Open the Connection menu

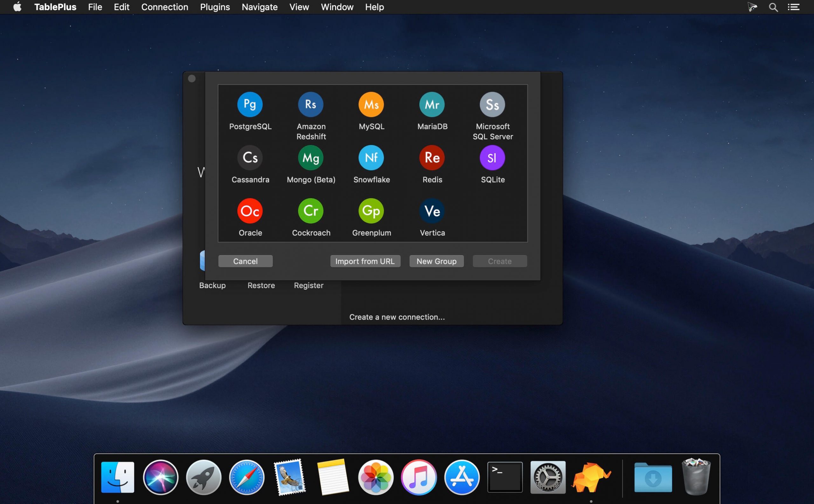[x=165, y=7]
